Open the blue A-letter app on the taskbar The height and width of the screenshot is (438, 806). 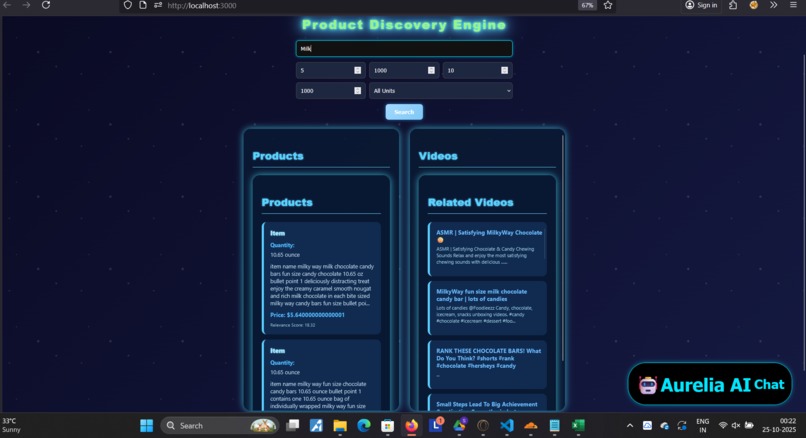[x=316, y=426]
